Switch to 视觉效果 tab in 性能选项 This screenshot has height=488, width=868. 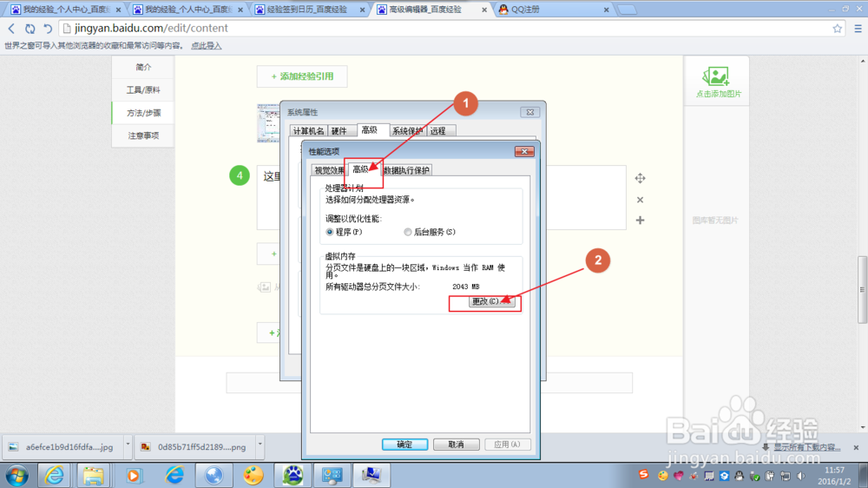point(330,170)
